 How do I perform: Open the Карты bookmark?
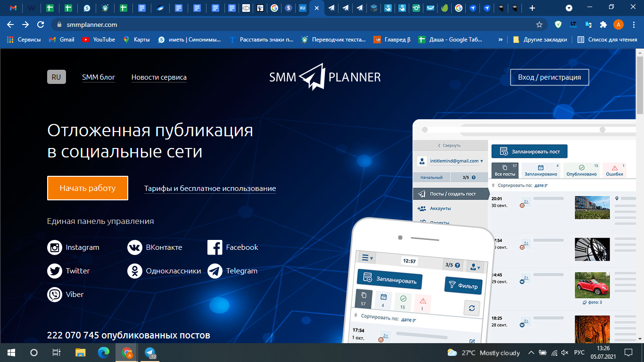click(136, 40)
